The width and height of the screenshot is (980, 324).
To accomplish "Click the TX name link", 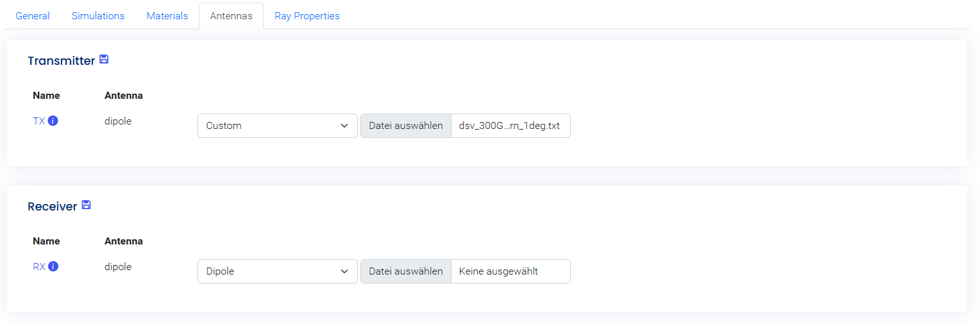I will pos(39,121).
